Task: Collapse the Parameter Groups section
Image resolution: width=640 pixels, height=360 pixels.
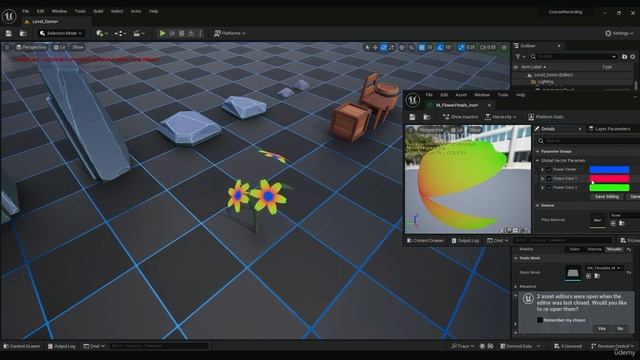Action: coord(538,151)
